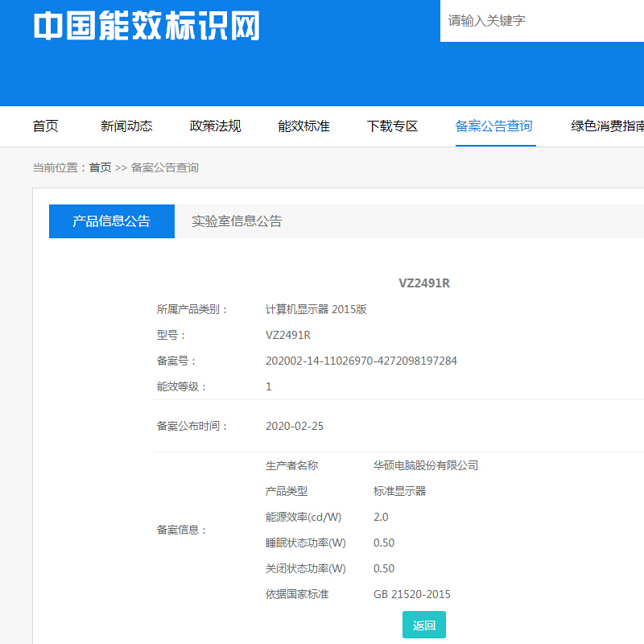This screenshot has height=644, width=644.
Task: Click the 备案公布时间： label
Action: [x=192, y=427]
